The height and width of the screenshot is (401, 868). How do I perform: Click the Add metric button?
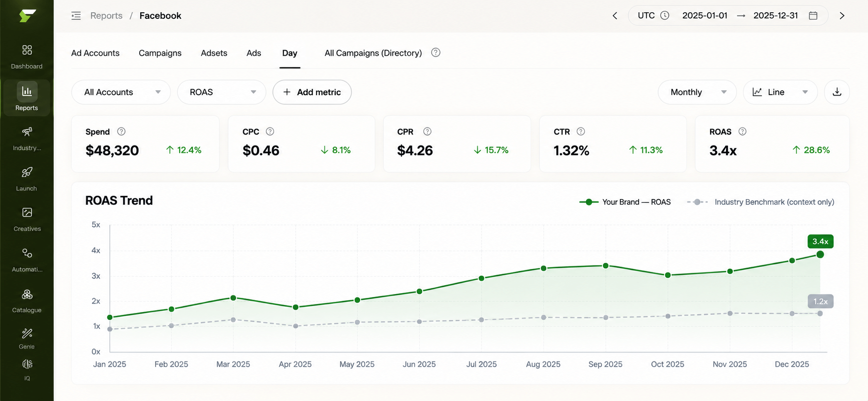click(312, 92)
